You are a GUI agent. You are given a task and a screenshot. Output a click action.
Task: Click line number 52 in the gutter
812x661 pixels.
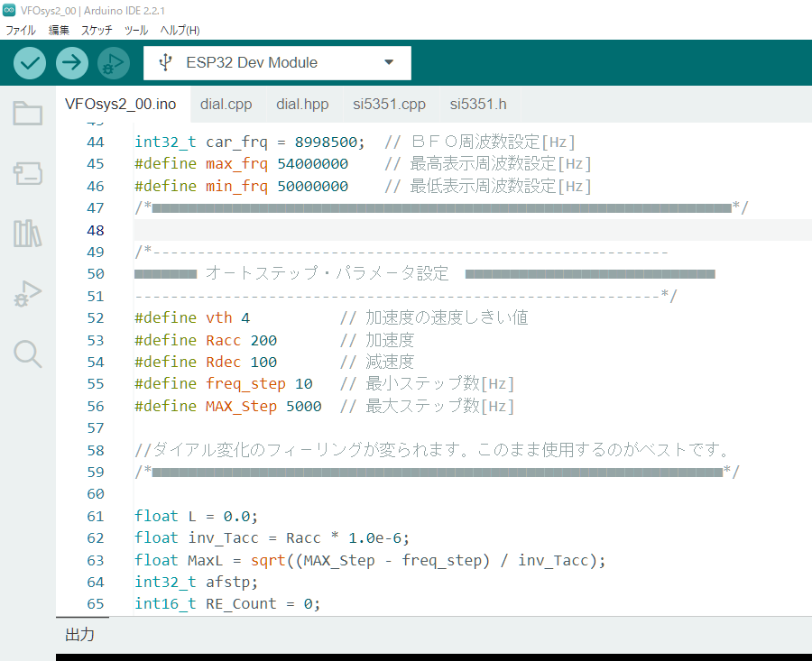coord(96,317)
